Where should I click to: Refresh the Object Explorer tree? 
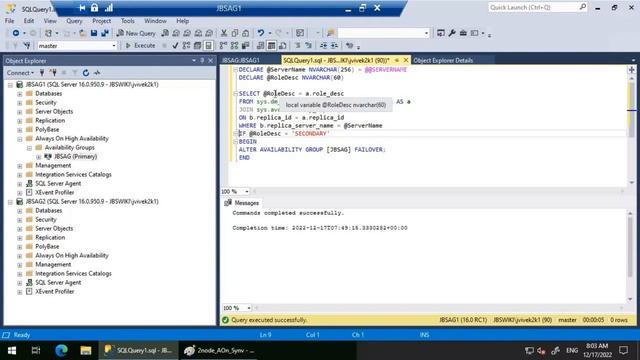coord(86,73)
